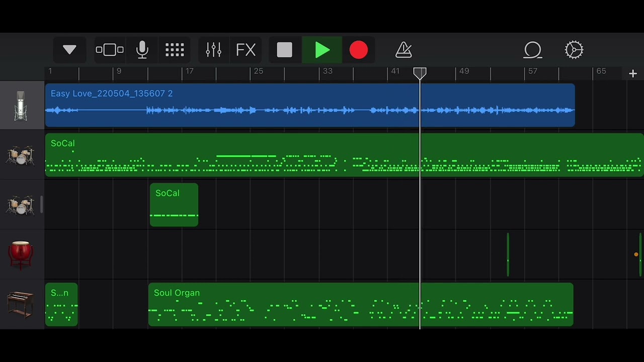Open song settings gear
Screen dimensions: 644x362
tap(574, 50)
